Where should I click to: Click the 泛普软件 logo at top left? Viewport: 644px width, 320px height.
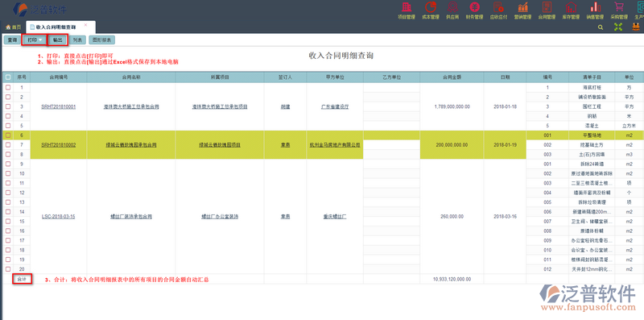coord(39,9)
